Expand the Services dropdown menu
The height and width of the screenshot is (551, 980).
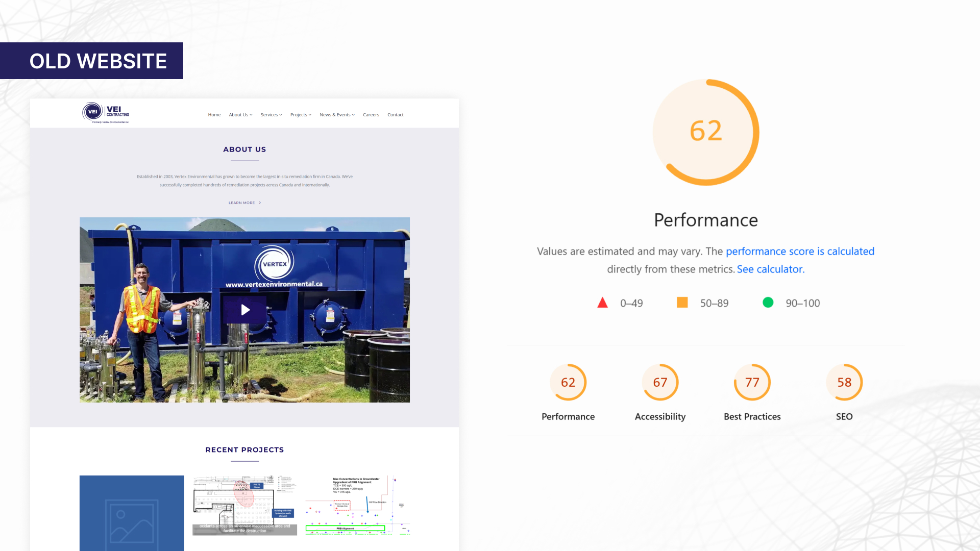coord(271,115)
